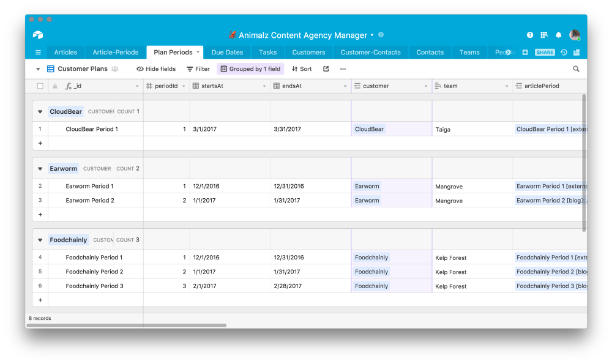
Task: Add a record to the CloudBear group
Action: click(x=40, y=143)
